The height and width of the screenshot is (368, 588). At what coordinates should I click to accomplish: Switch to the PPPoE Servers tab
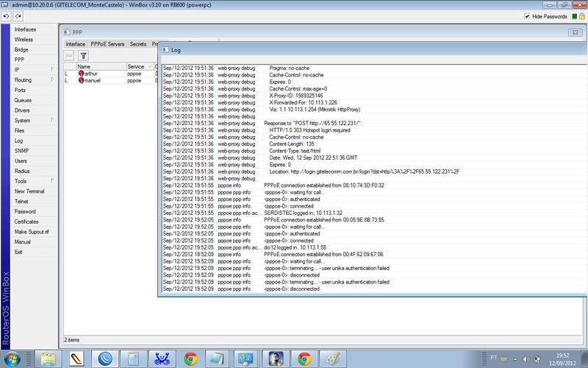click(107, 44)
